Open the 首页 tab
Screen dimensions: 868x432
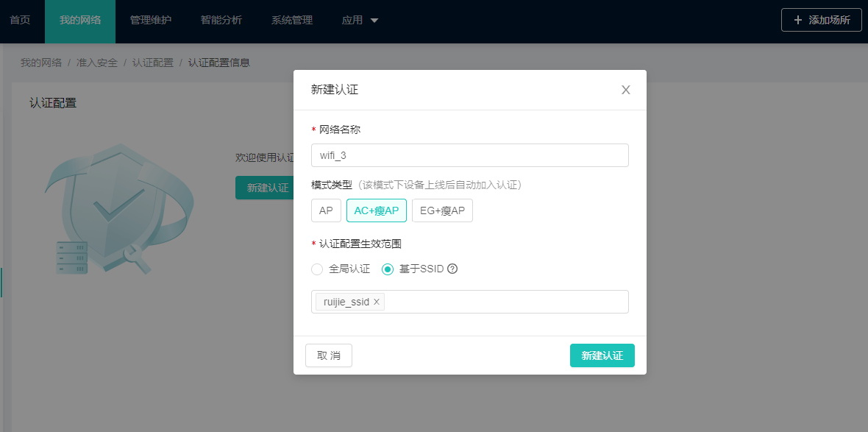[x=20, y=21]
